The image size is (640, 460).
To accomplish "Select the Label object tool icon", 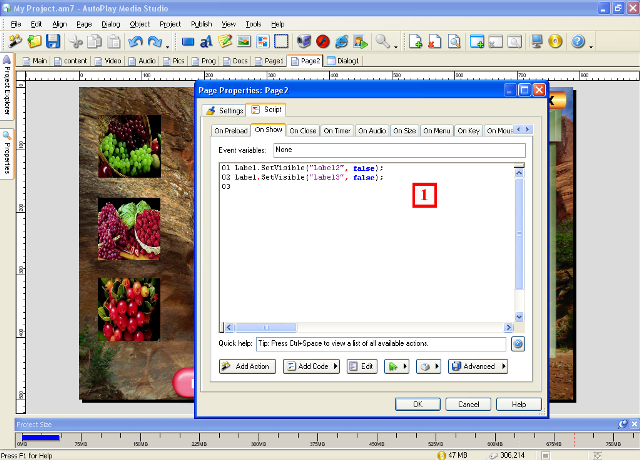I will [x=207, y=42].
